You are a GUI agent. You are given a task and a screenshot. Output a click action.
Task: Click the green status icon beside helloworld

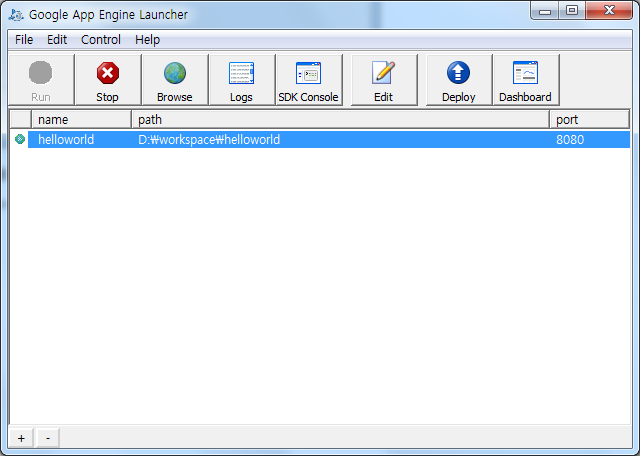point(20,139)
